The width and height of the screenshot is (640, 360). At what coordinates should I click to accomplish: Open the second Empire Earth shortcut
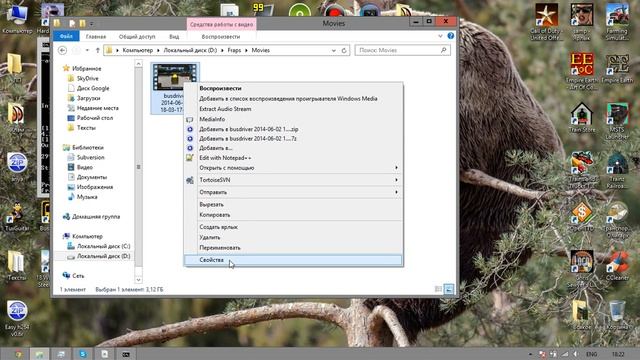click(617, 69)
